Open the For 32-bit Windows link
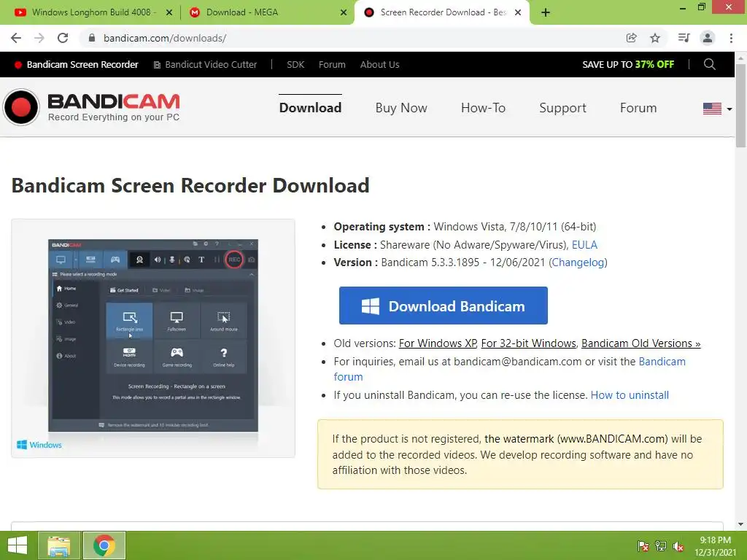The height and width of the screenshot is (560, 747). 528,343
